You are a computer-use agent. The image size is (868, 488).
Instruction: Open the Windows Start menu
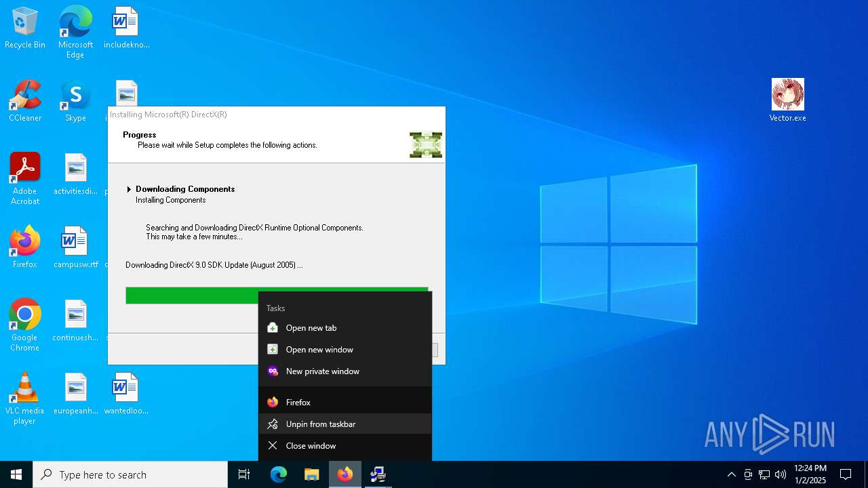[x=16, y=474]
